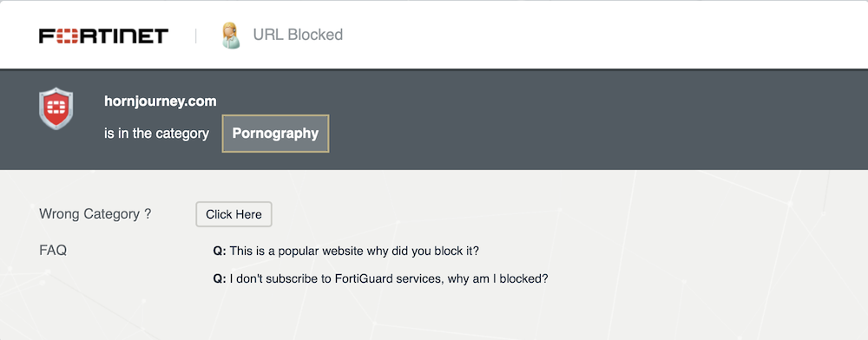
Task: Click the divider line beside the Fortinet logo
Action: [195, 36]
